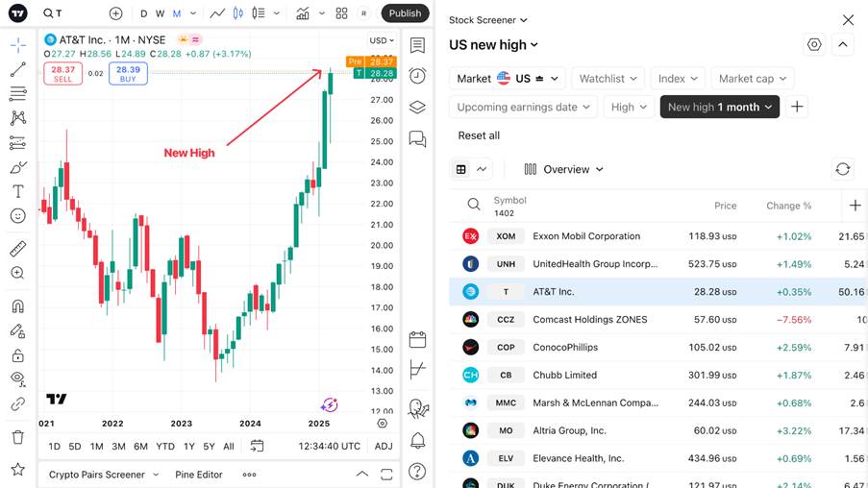Click the 28.39 BUY button
Screen dimensions: 868x488
coord(128,74)
